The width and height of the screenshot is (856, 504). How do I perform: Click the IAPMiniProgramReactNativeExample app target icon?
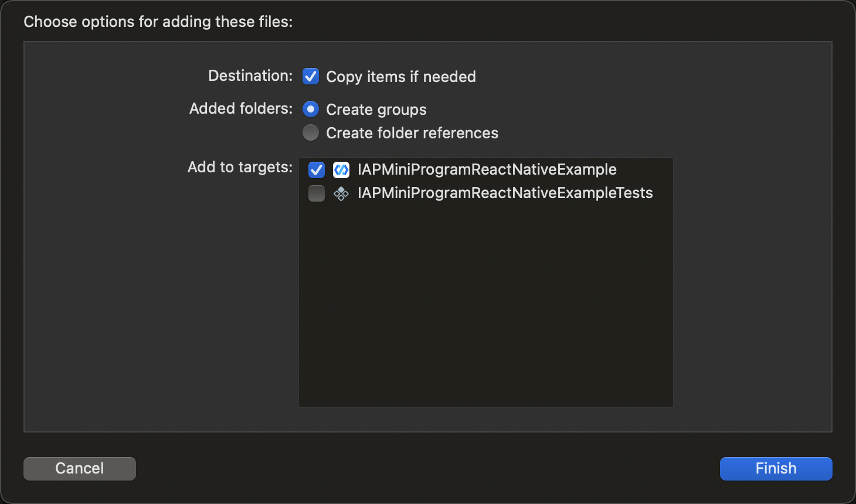pos(341,170)
